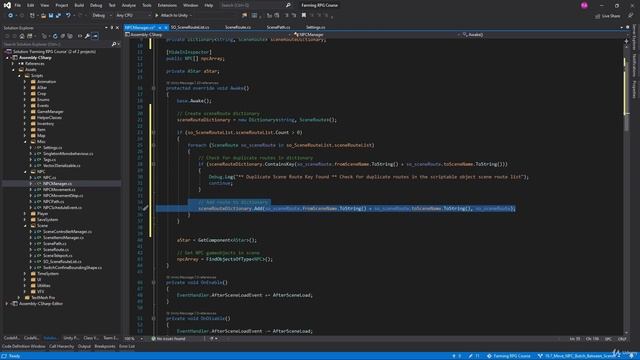Switch to the ScenePath.cs tab

278,27
